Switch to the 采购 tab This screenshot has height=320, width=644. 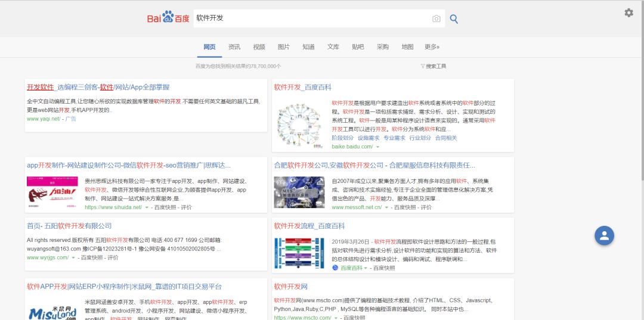[382, 47]
